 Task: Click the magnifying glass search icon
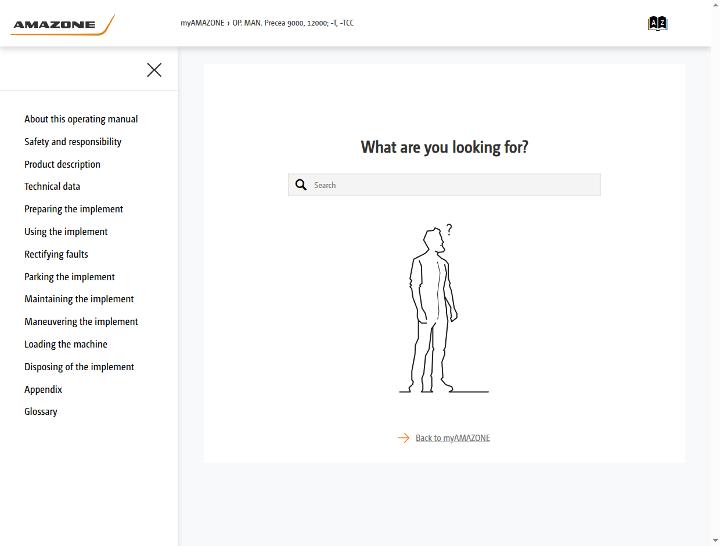point(301,185)
